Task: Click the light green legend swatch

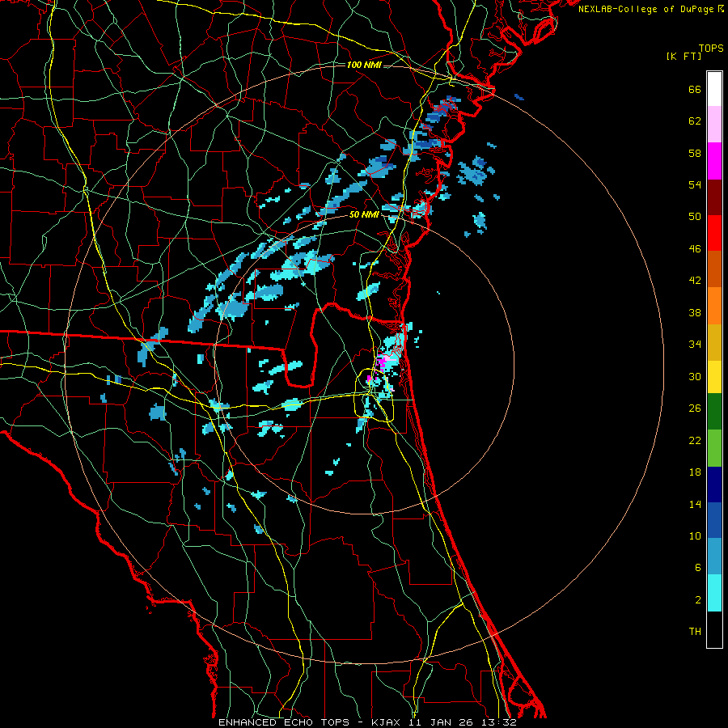Action: point(714,448)
